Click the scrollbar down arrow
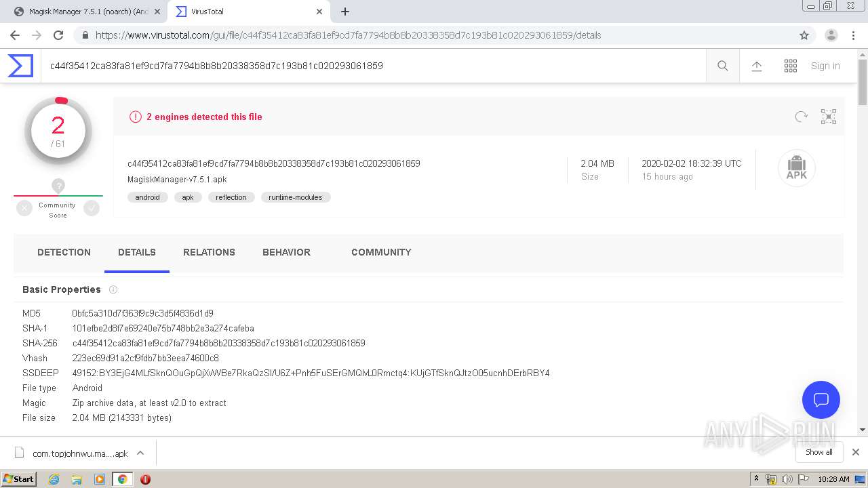Image resolution: width=868 pixels, height=488 pixels. (863, 430)
